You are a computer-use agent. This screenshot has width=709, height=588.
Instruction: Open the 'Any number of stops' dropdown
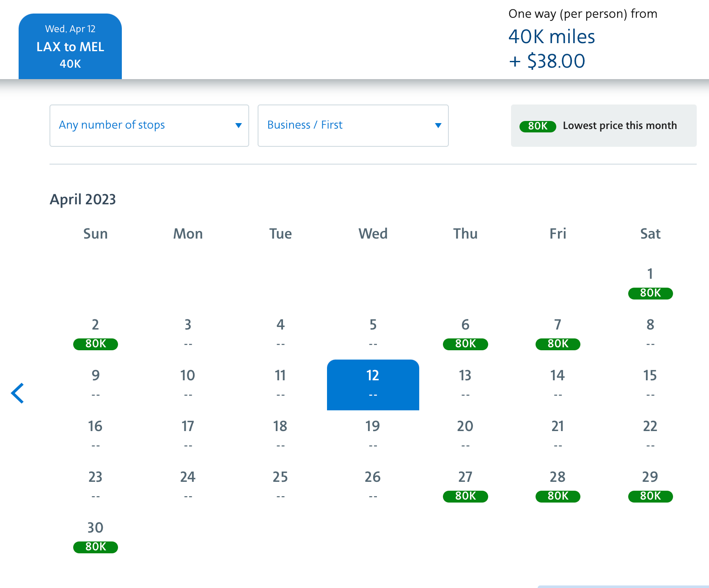(149, 126)
